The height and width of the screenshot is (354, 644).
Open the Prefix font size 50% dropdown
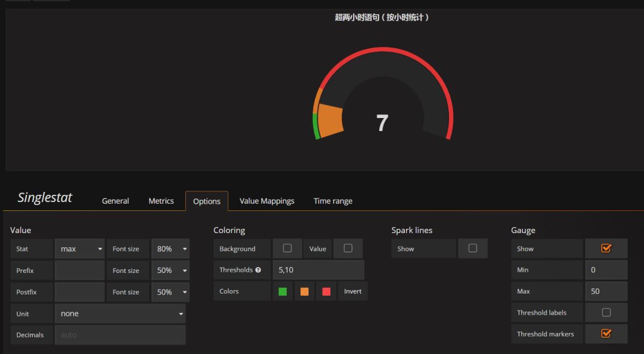click(171, 270)
